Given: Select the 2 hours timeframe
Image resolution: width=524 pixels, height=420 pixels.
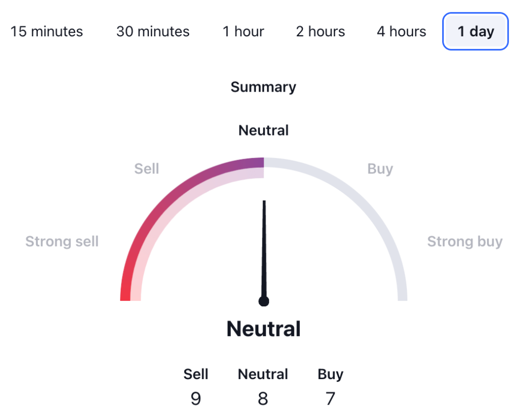Looking at the screenshot, I should point(320,31).
